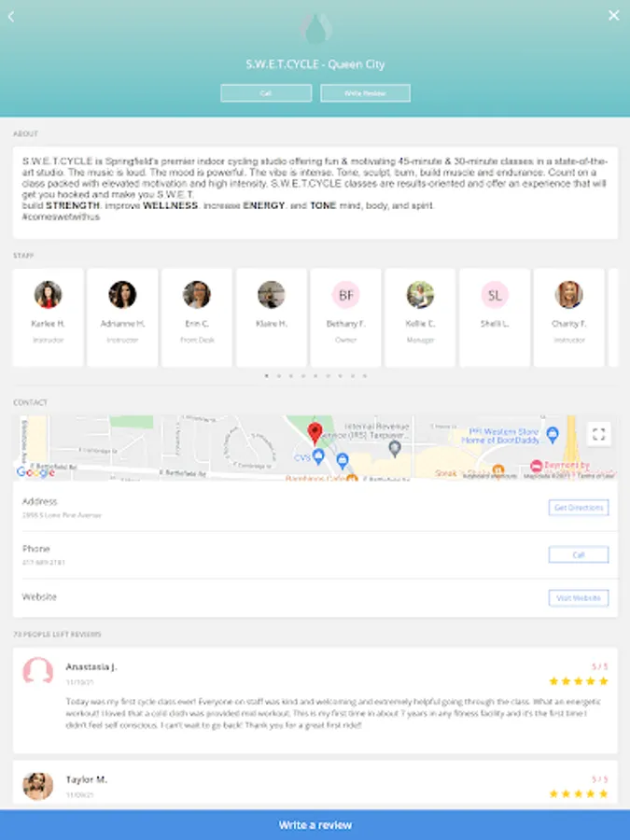The width and height of the screenshot is (630, 840).
Task: Click Taylor M. five-star rating
Action: pos(579,794)
